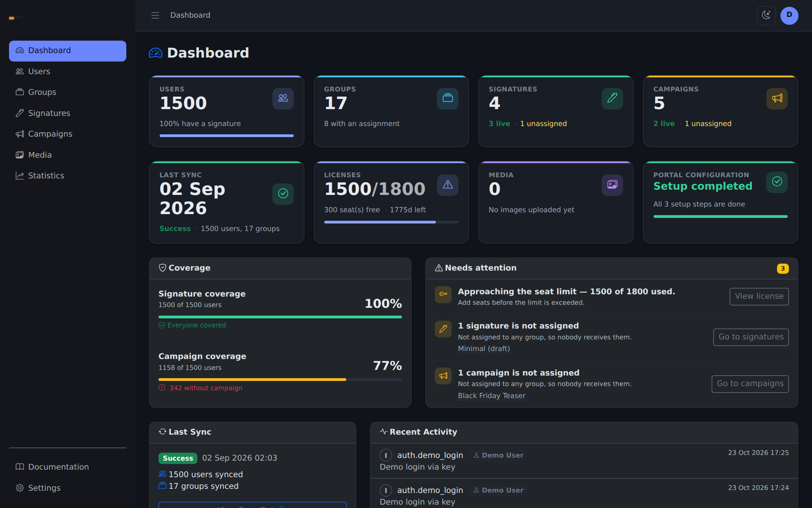
Task: Click the Go to signatures button
Action: tap(751, 337)
